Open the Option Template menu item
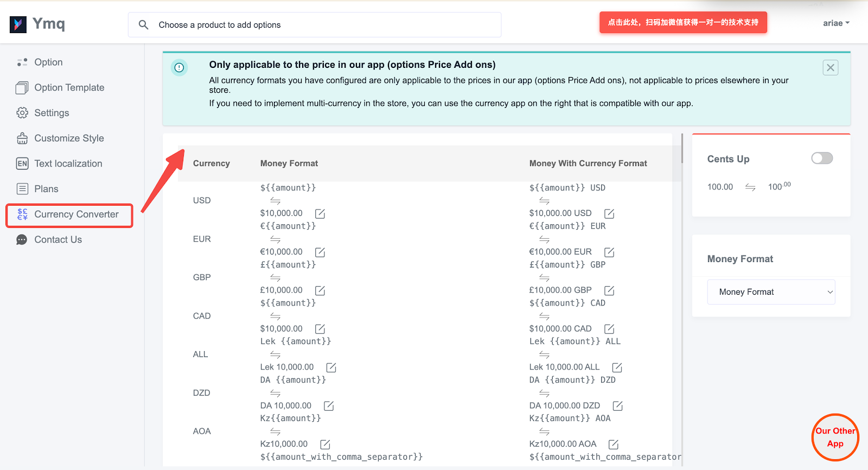Screen dimensions: 868x470 [69, 88]
